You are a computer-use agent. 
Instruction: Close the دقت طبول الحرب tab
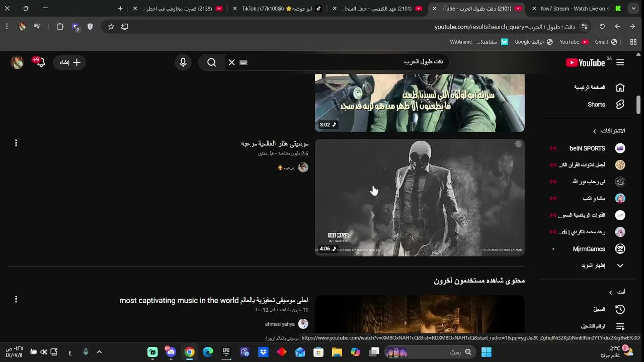point(434,9)
